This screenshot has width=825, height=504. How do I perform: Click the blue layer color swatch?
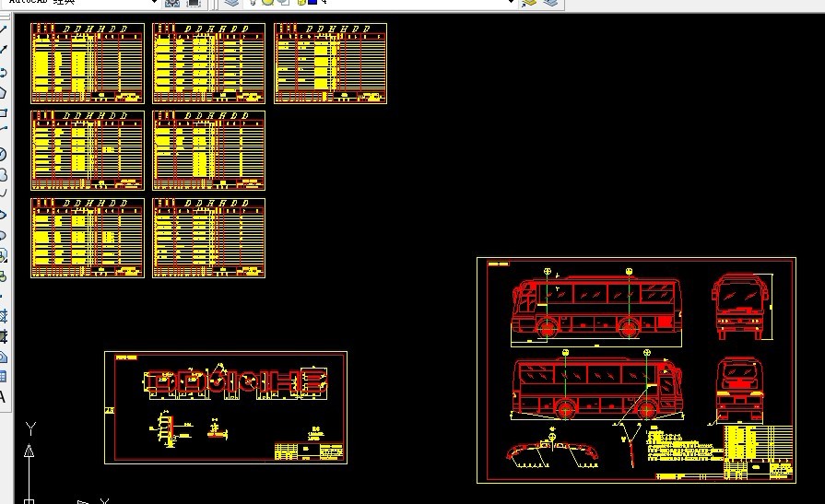pos(312,2)
